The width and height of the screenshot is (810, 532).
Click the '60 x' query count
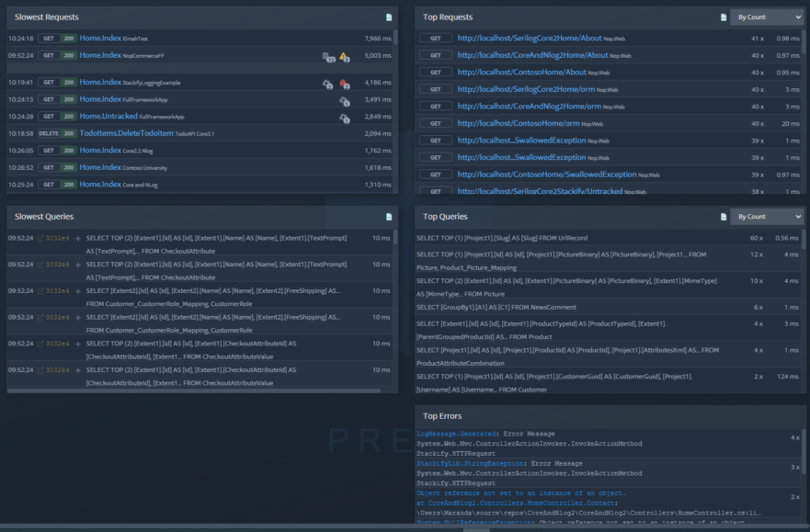point(757,238)
